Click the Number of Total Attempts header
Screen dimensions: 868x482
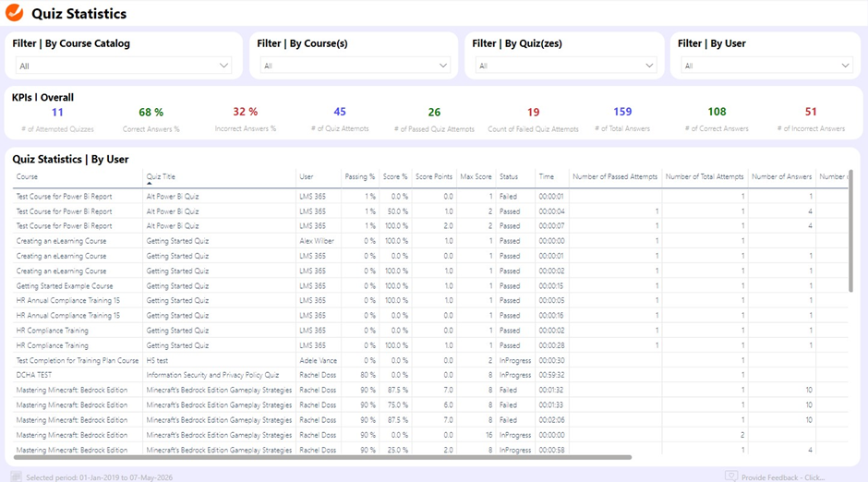pos(705,176)
